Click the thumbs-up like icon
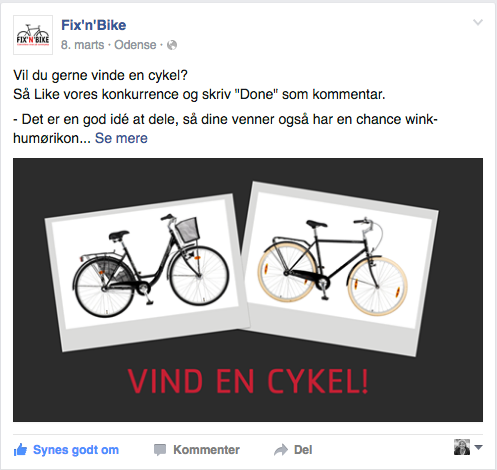Screen dimensions: 497x470 (20, 450)
